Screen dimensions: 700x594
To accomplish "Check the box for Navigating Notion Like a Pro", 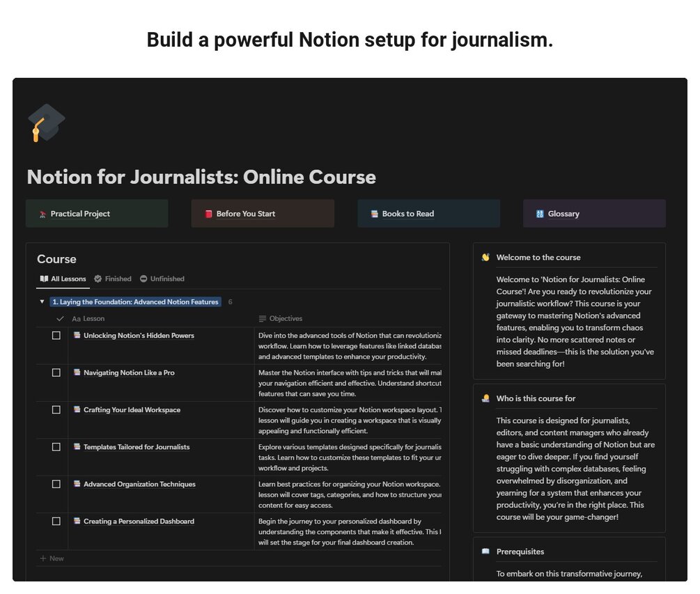I will (56, 373).
